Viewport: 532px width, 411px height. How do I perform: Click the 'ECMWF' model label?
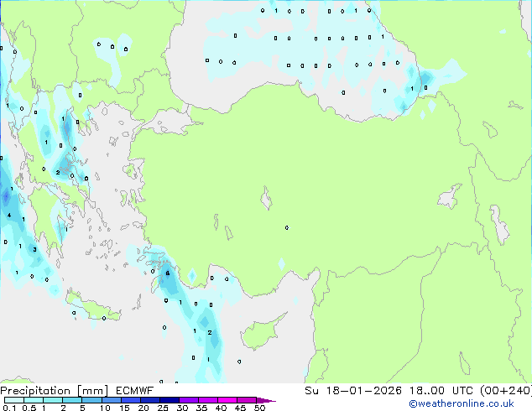[135, 391]
